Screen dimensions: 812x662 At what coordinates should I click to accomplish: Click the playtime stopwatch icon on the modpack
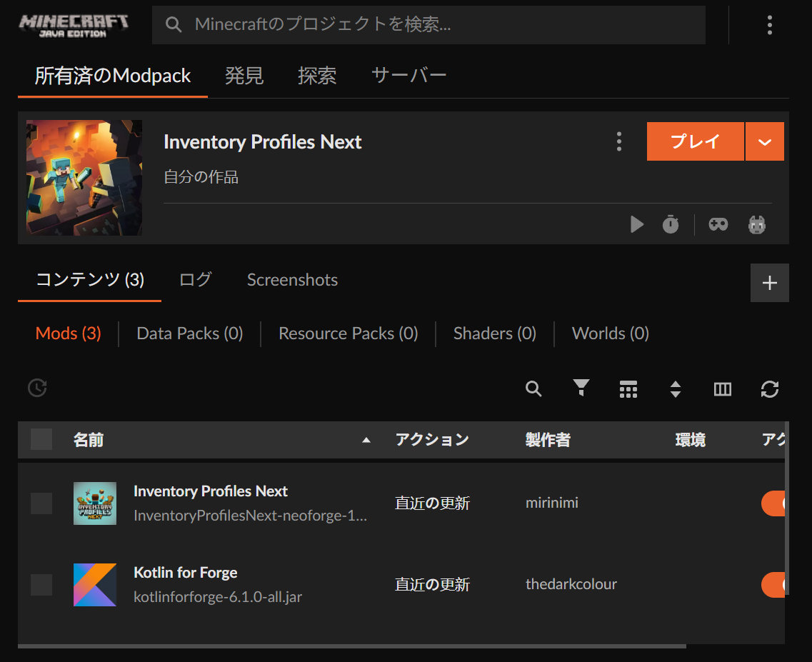670,224
